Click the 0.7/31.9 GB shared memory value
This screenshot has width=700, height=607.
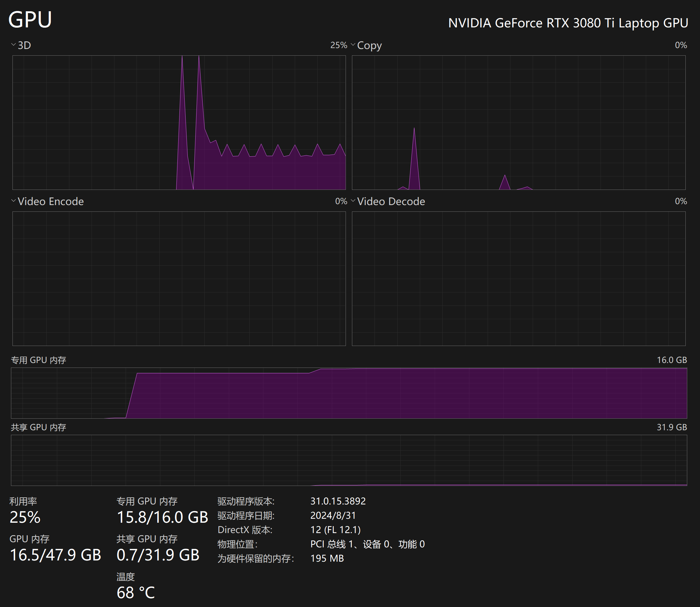tap(158, 555)
